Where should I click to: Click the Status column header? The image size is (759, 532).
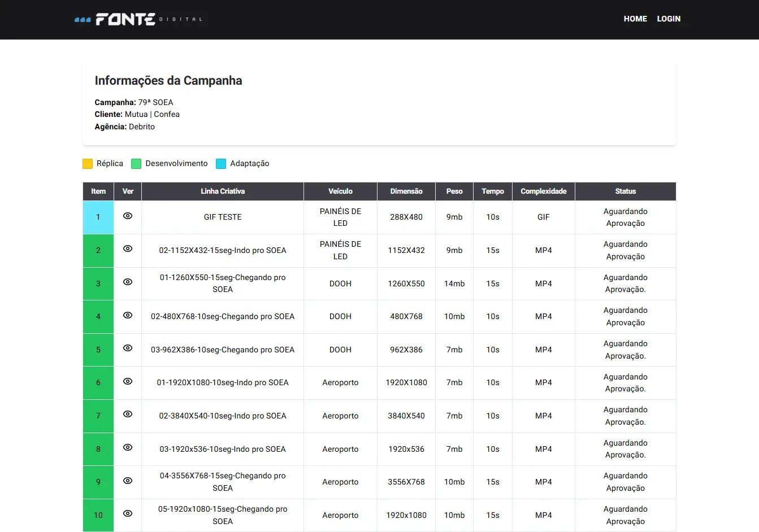pyautogui.click(x=625, y=191)
